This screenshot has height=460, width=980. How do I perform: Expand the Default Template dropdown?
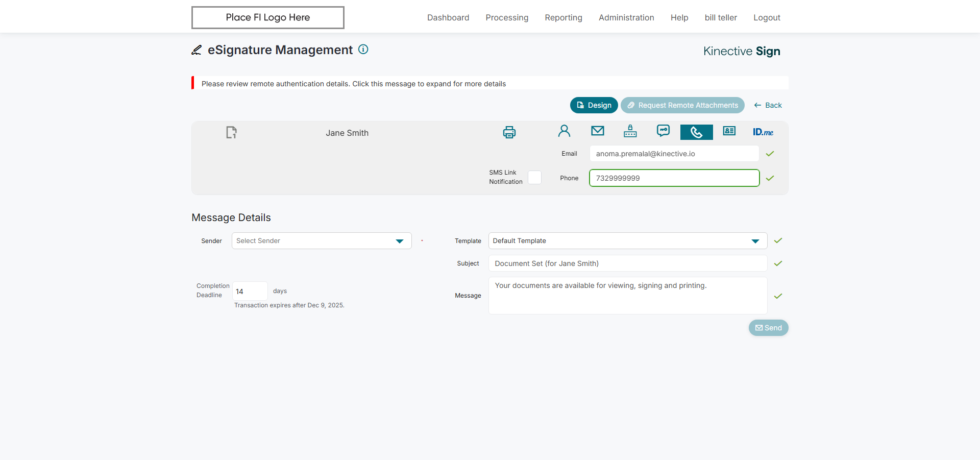coord(627,241)
